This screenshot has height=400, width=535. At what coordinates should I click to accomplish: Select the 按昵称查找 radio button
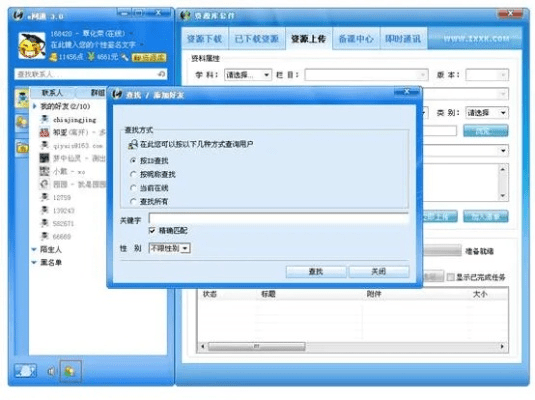pyautogui.click(x=133, y=174)
